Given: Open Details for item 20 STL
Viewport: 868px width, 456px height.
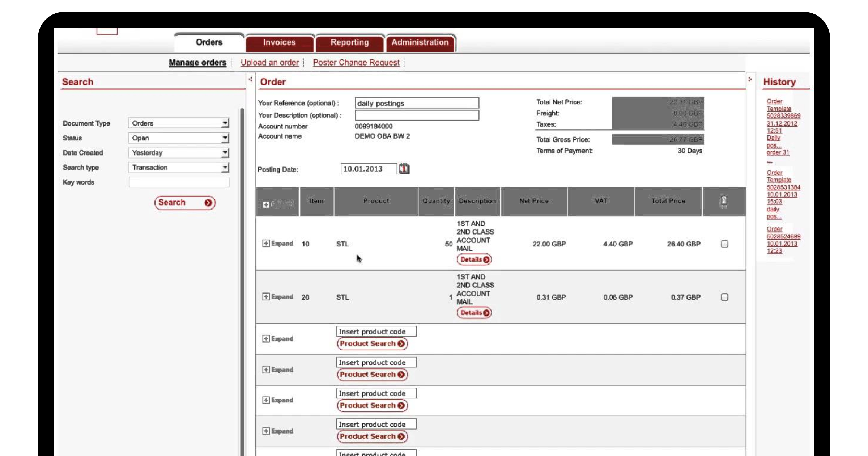Looking at the screenshot, I should pos(474,312).
